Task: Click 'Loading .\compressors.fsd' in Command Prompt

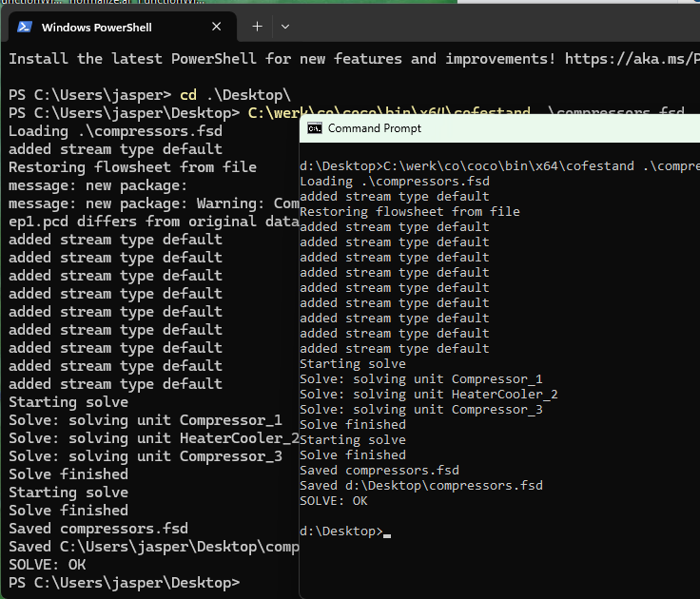Action: click(394, 182)
